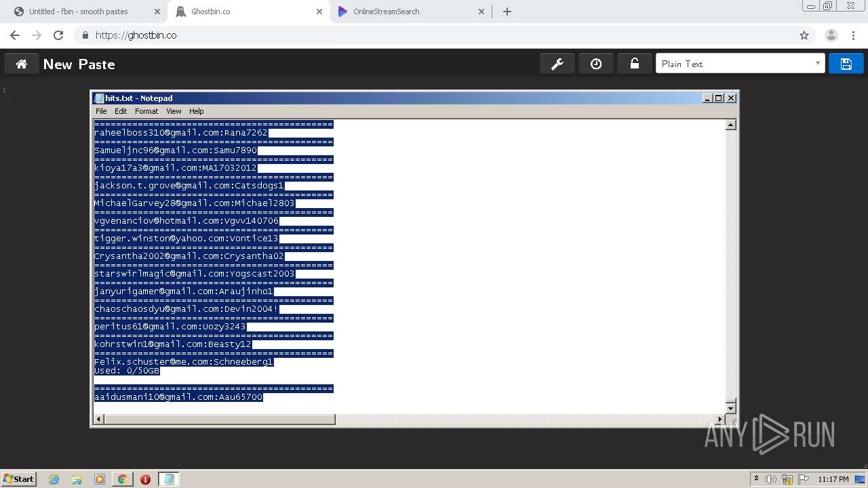Maximize the hits.txt Notepad window

point(719,98)
